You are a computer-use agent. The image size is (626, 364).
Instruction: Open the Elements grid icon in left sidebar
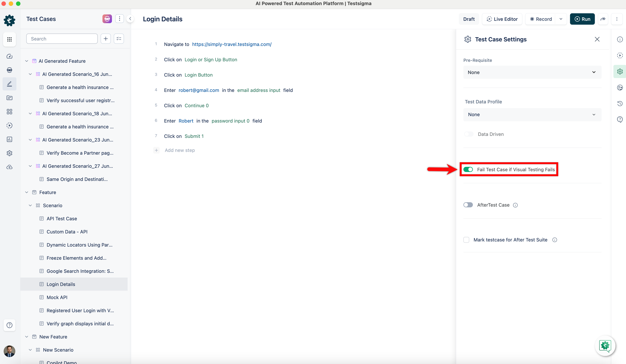[9, 112]
